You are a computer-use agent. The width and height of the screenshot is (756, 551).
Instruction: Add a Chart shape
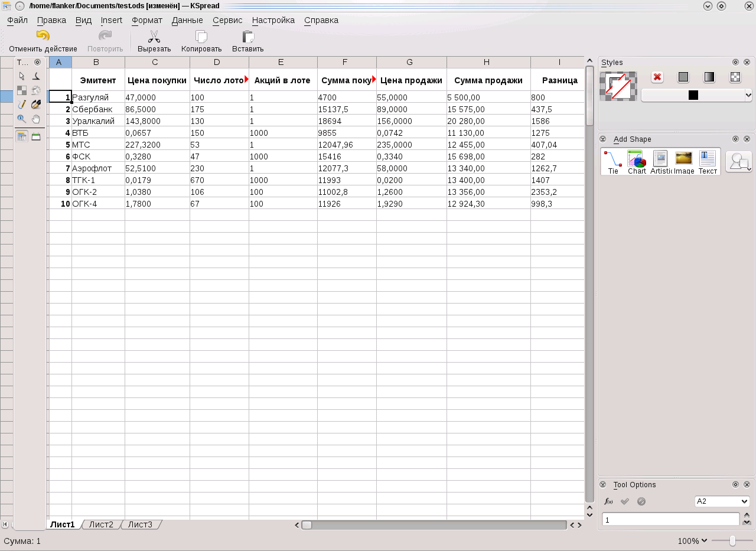click(637, 162)
